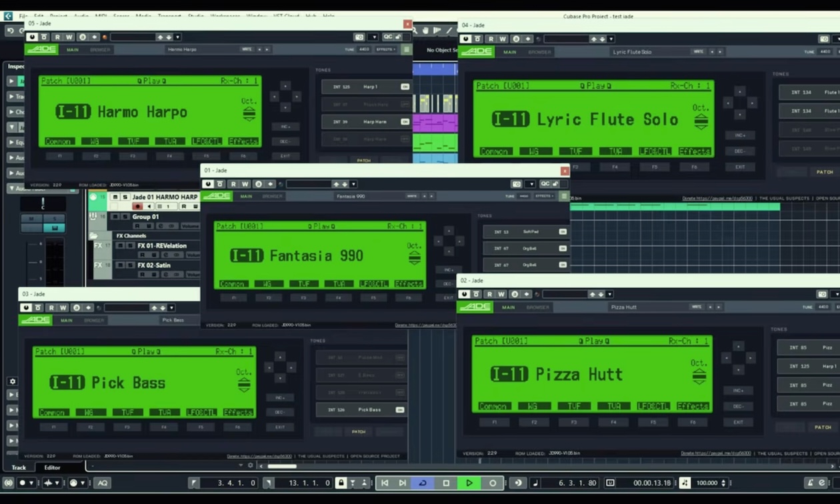Image resolution: width=840 pixels, height=504 pixels.
Task: Click the cursor up arrow in 05 - Jade
Action: tap(285, 86)
